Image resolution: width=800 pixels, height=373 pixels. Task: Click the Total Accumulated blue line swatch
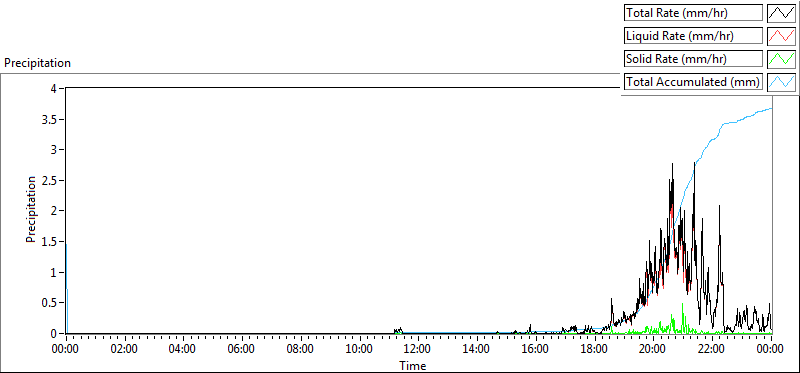click(x=781, y=82)
